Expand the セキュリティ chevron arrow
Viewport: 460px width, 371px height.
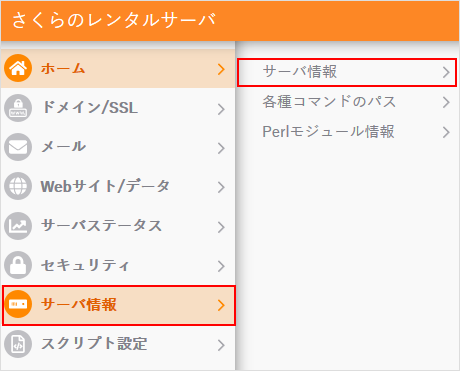pyautogui.click(x=221, y=266)
